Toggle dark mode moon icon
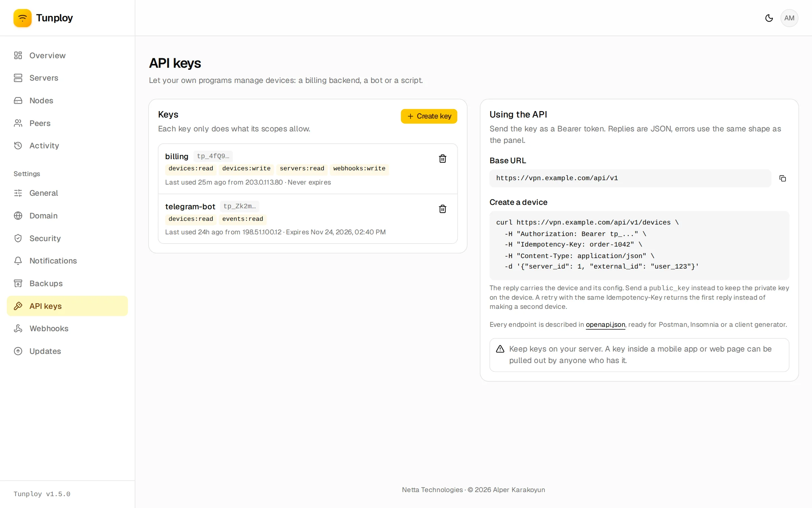Image resolution: width=812 pixels, height=508 pixels. pyautogui.click(x=769, y=18)
